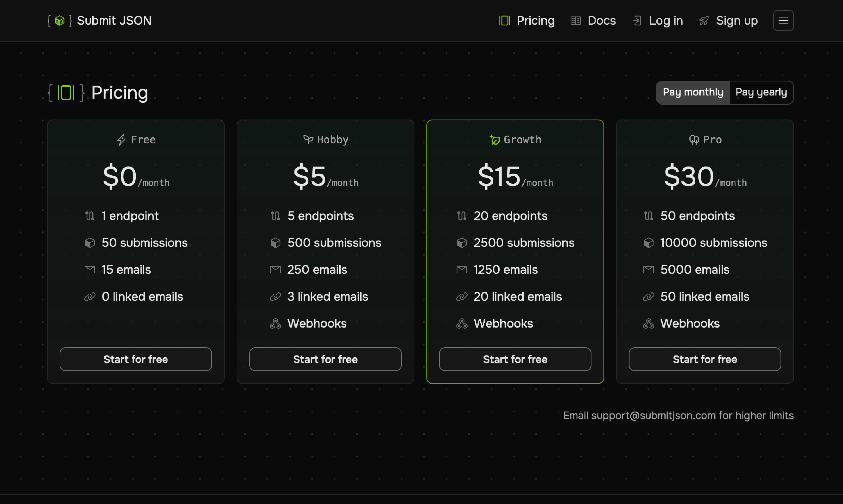Click endpoint icon beside 50 endpoints

(649, 216)
